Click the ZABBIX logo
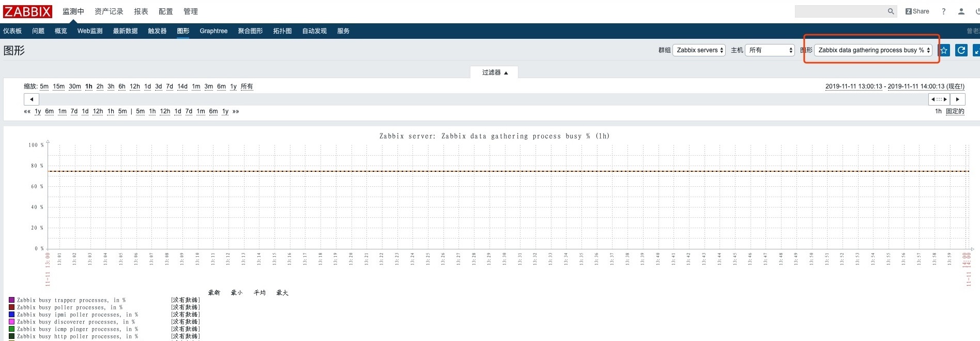Screen dimensions: 980x341 tap(28, 11)
